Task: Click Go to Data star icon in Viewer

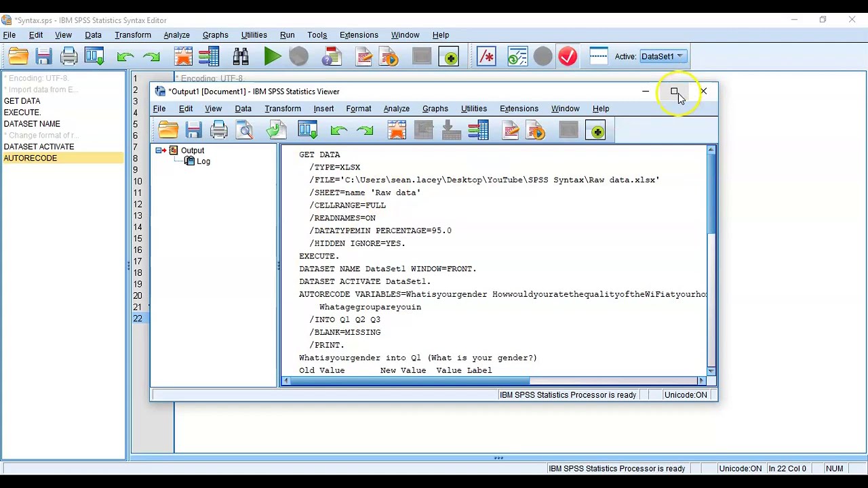Action: click(397, 130)
